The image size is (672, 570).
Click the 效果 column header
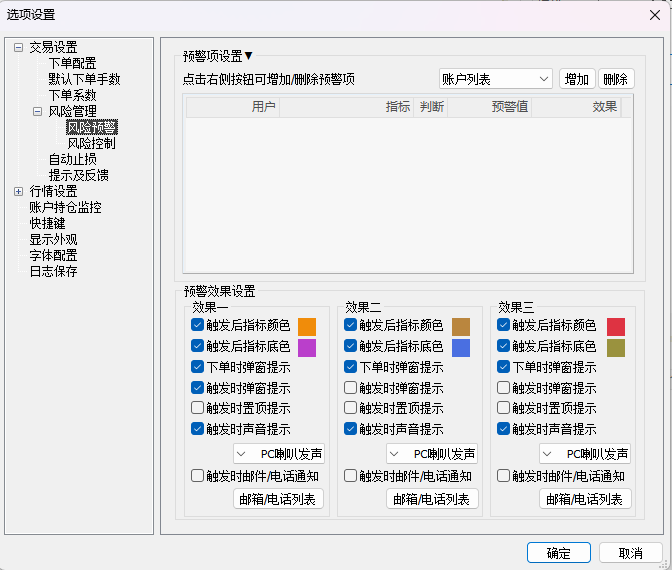click(x=576, y=107)
